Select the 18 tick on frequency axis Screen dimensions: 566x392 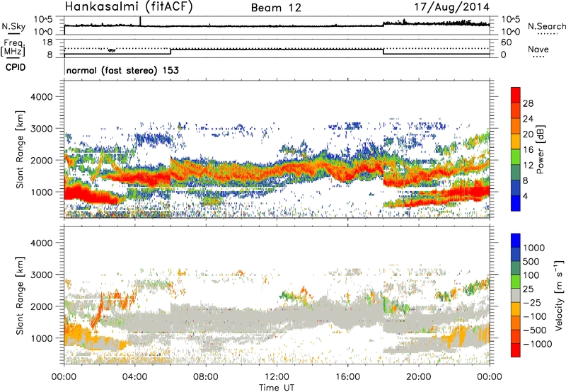[x=47, y=42]
